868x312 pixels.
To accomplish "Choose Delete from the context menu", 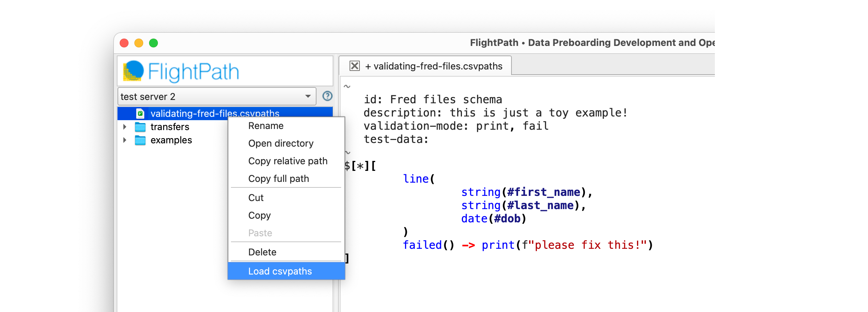I will pos(262,252).
